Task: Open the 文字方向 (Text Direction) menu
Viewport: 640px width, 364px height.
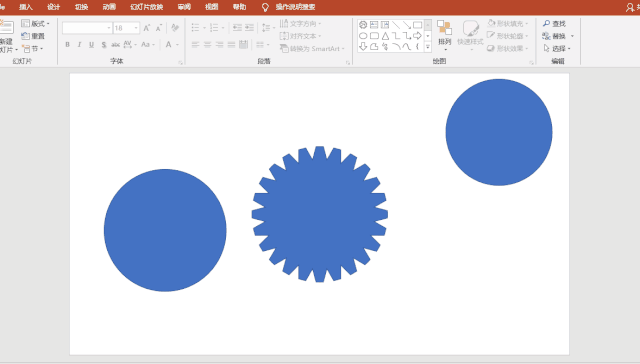Action: coord(300,23)
